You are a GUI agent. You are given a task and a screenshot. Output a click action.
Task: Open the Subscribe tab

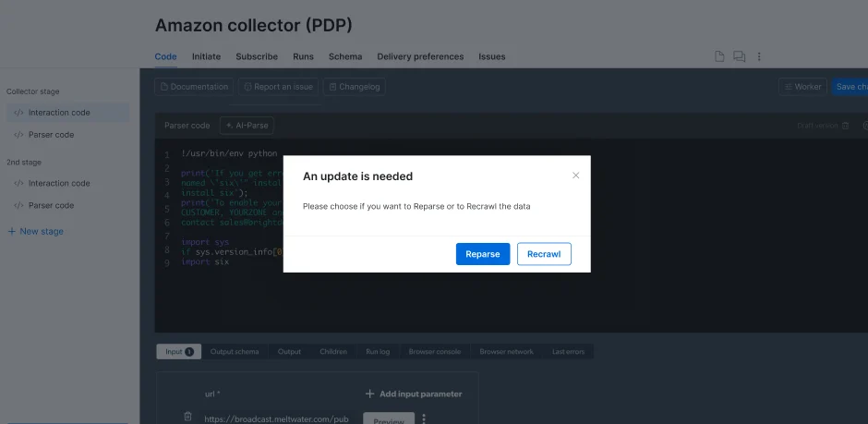tap(257, 56)
